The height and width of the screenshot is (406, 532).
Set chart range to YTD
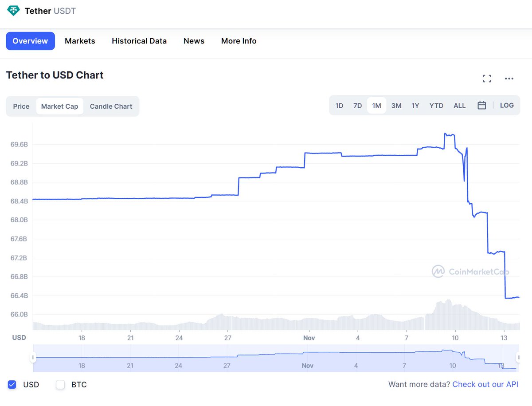[436, 106]
